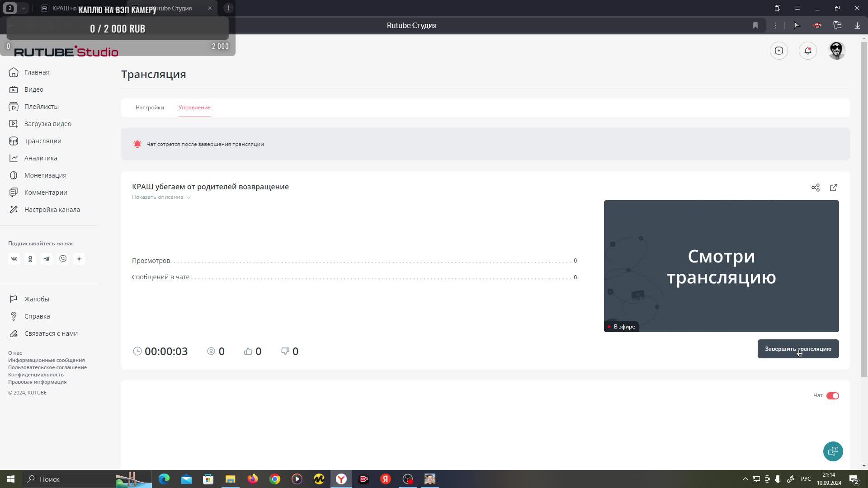Launch Microsoft Edge from taskbar
This screenshot has width=868, height=488.
[x=164, y=479]
